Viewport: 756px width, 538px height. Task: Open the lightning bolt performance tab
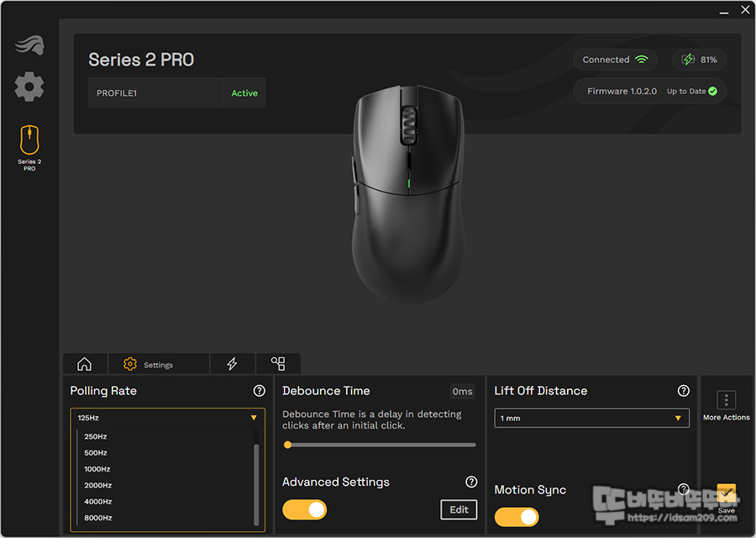(x=232, y=364)
